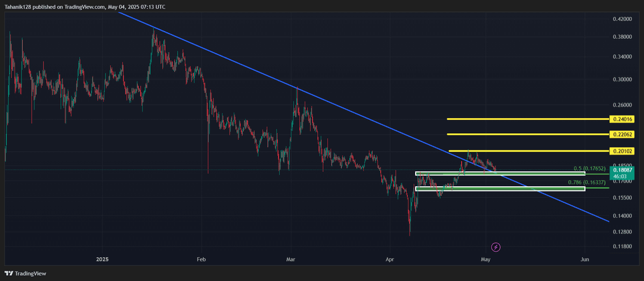
Task: Click the 0.30000 price axis value
Action: coord(622,79)
